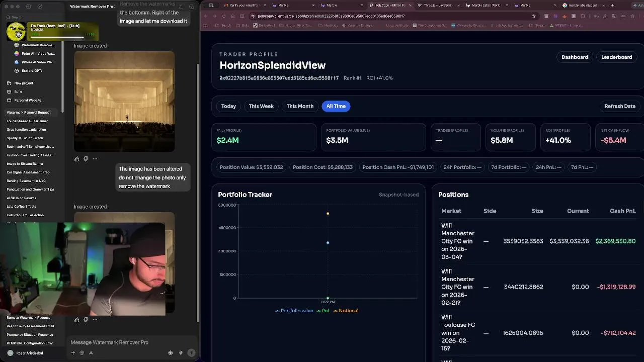Click the plus attach icon in message box
This screenshot has height=362, width=644.
73,353
